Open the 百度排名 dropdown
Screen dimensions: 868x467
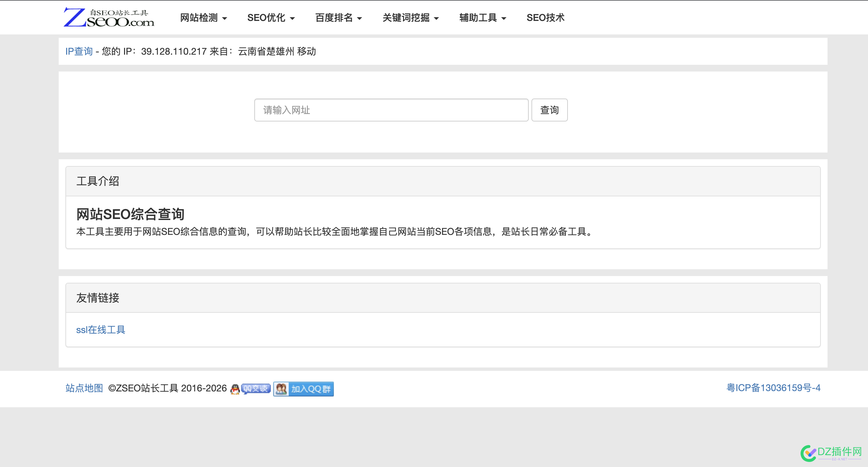pos(339,18)
